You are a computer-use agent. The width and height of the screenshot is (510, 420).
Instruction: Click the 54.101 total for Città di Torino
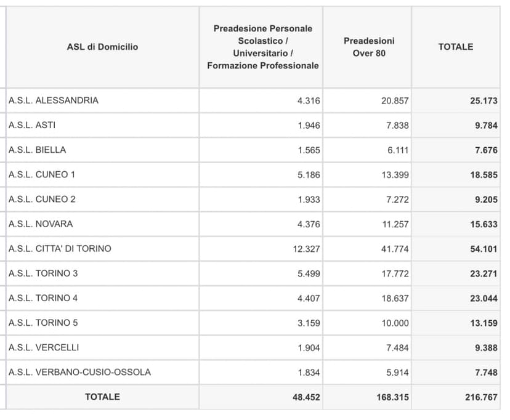coord(484,249)
